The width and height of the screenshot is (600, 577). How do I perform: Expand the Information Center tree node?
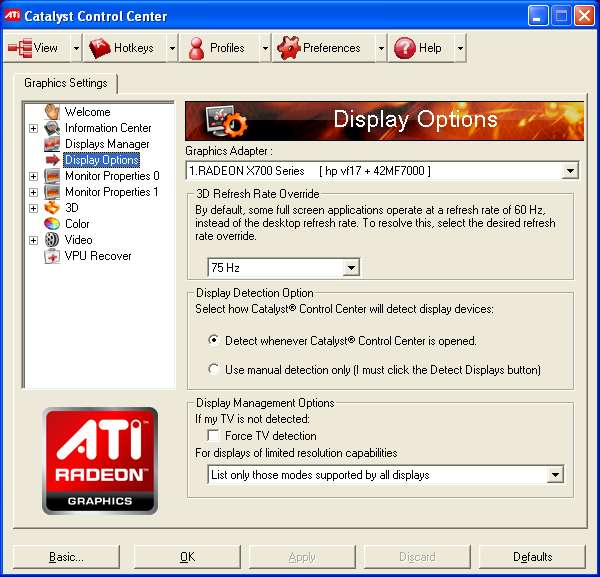(33, 128)
